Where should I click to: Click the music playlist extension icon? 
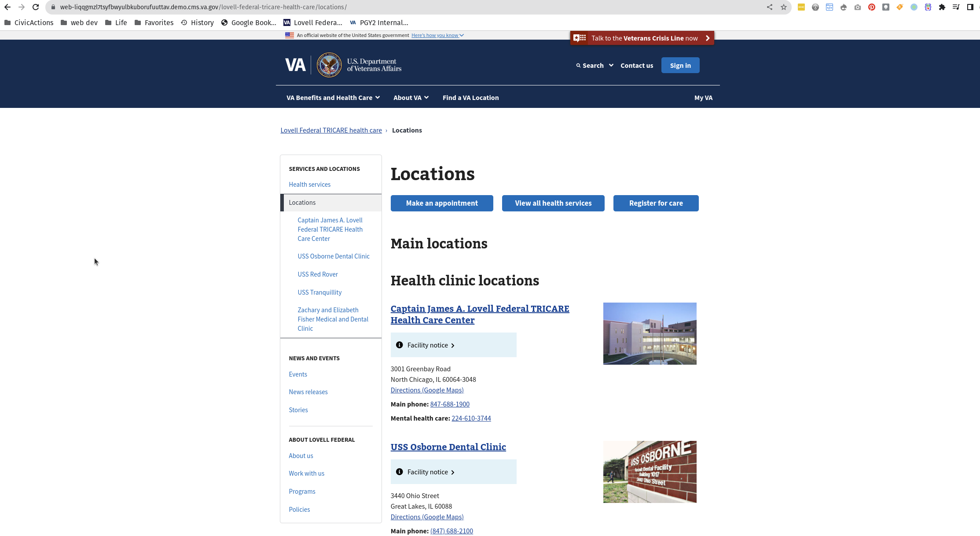click(956, 7)
